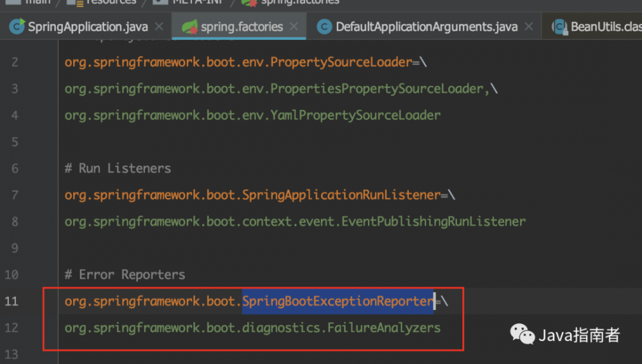Viewport: 642px width, 364px height.
Task: Click line number 2 in gutter
Action: click(x=15, y=62)
